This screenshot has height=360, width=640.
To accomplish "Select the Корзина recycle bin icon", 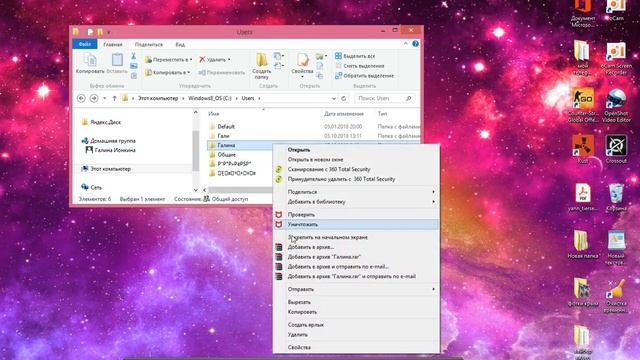I will [616, 198].
